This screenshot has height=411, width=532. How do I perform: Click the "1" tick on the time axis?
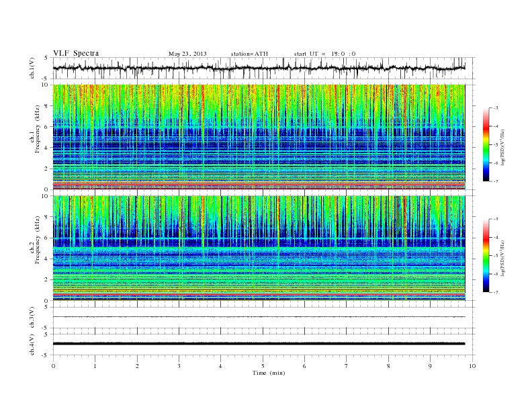click(x=95, y=366)
